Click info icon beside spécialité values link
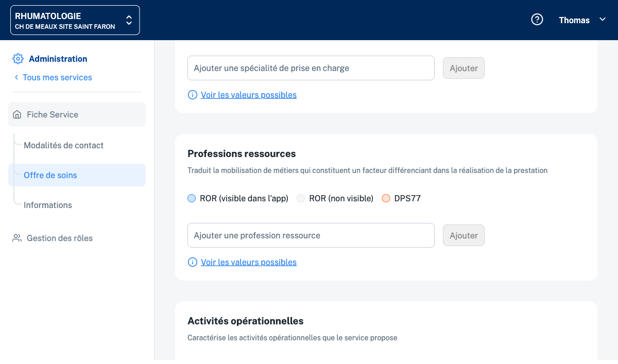The width and height of the screenshot is (618, 364). point(193,95)
